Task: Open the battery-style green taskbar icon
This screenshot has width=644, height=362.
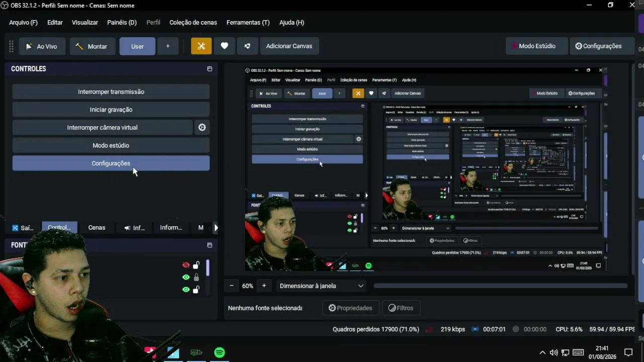Action: click(x=196, y=352)
